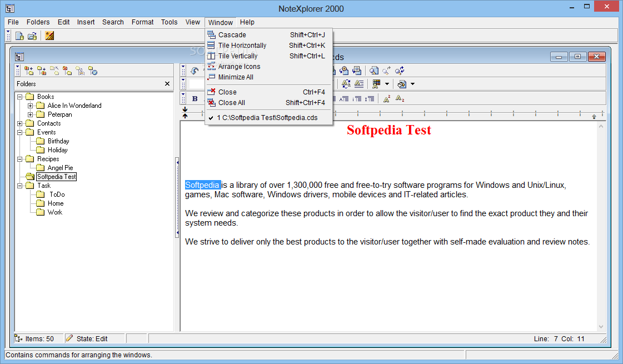
Task: Click the superscript A icon
Action: (387, 98)
